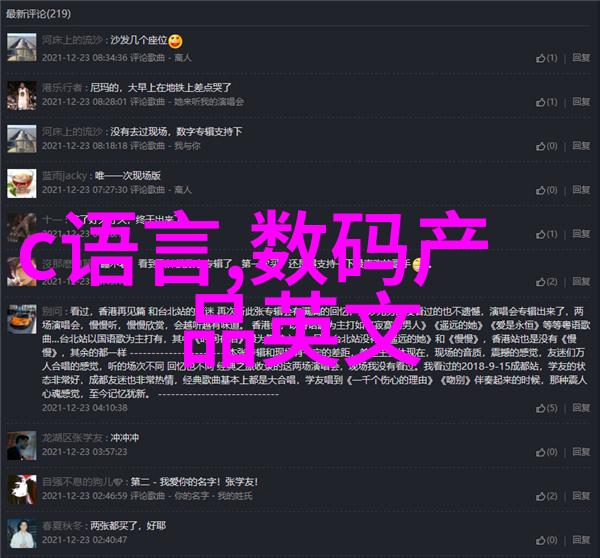Image resolution: width=600 pixels, height=558 pixels.
Task: Click thumbs-up on the 08:28:01 subway comment
Action: [x=546, y=102]
